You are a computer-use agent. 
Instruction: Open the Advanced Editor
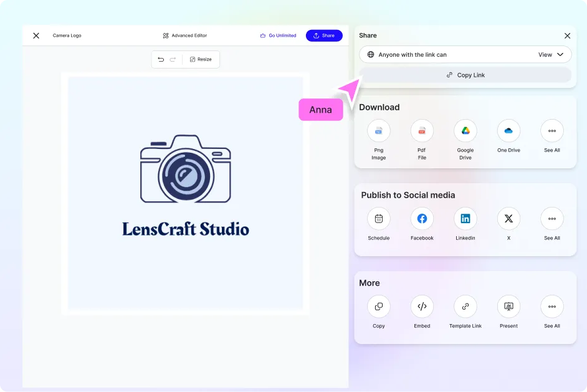click(185, 36)
